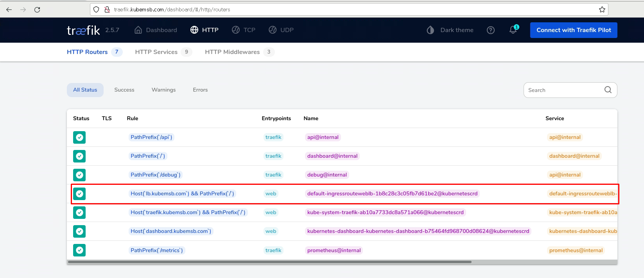Filter routers by Errors
Image resolution: width=644 pixels, height=278 pixels.
pos(200,90)
